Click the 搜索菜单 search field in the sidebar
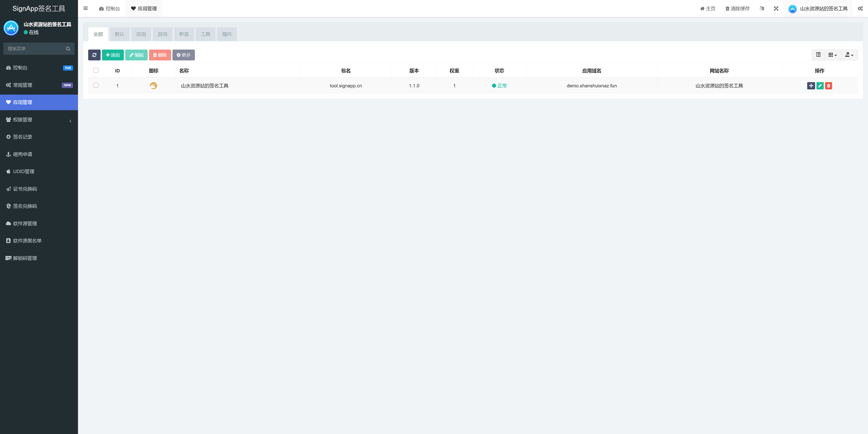Screen dimensions: 868x434 click(35, 49)
